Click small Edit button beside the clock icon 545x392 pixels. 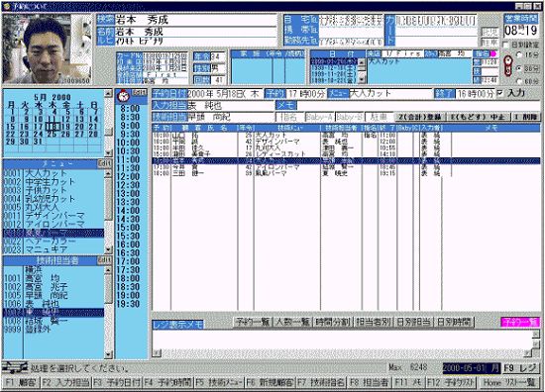[x=140, y=92]
